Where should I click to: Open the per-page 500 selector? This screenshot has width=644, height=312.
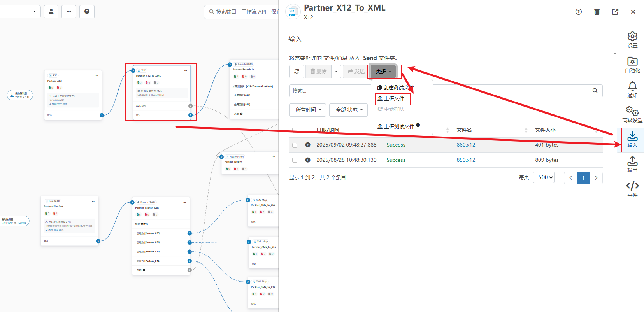544,177
